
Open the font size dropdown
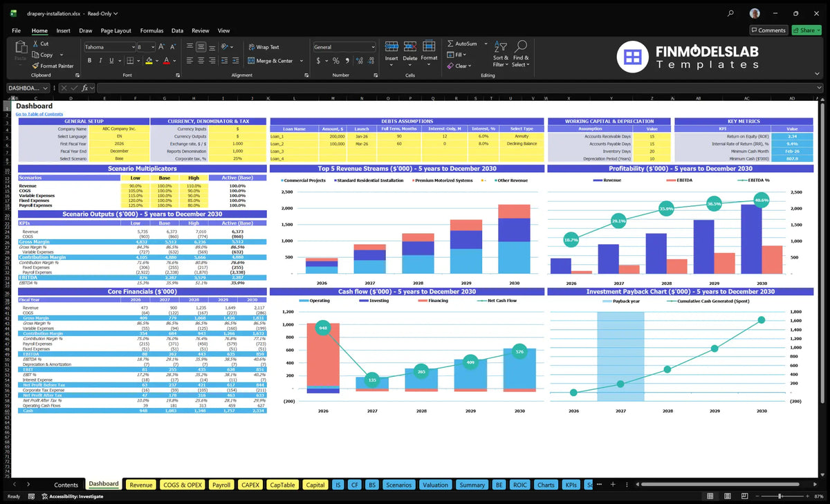pos(152,47)
